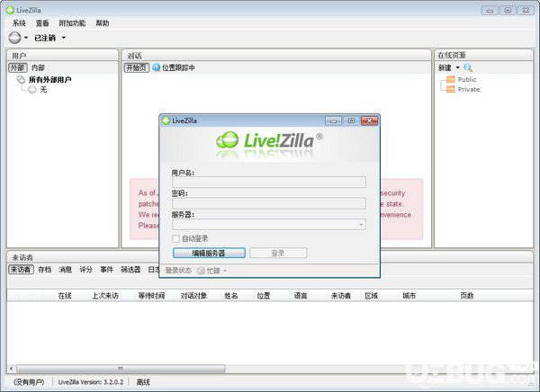Toggle the 自动登录 checkbox
The image size is (540, 392).
(x=176, y=238)
